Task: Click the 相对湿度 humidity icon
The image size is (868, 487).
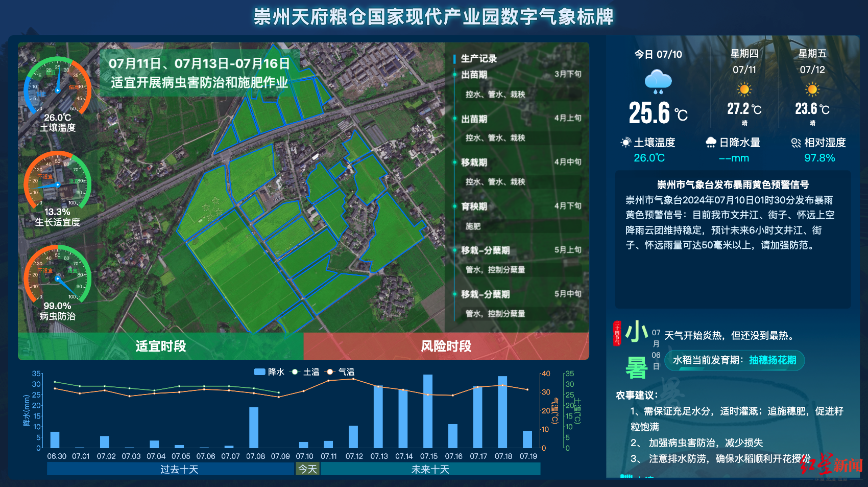Action: [795, 143]
